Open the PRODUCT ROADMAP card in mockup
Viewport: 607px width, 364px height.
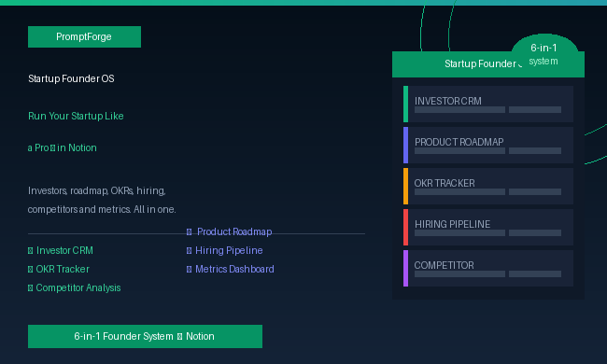pos(488,145)
